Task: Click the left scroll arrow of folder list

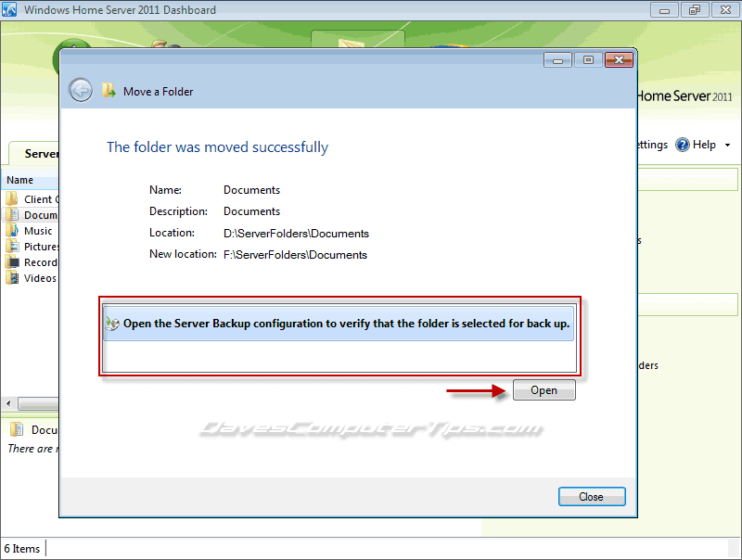Action: tap(8, 403)
